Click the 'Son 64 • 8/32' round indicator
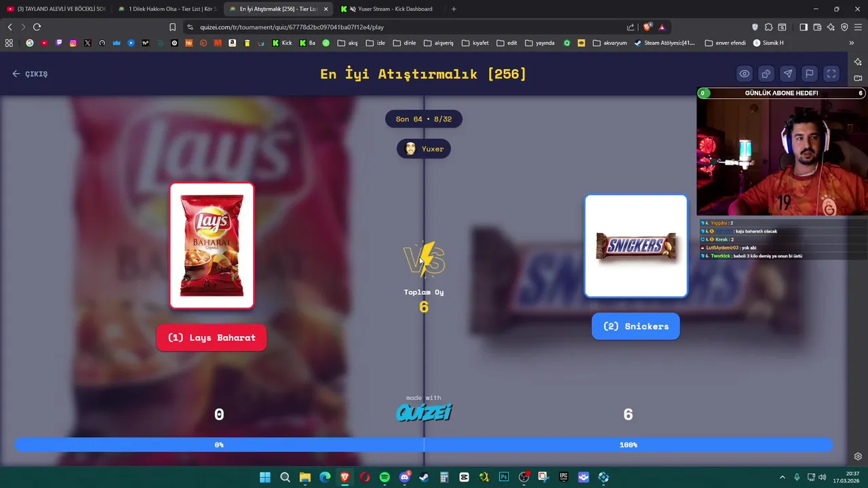This screenshot has height=488, width=868. point(424,119)
